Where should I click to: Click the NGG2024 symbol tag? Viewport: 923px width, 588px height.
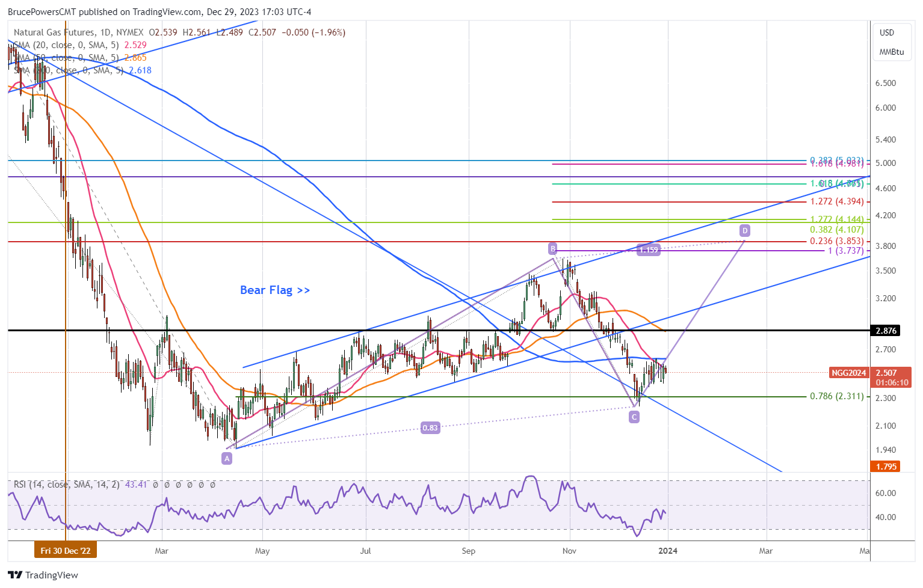pyautogui.click(x=848, y=373)
